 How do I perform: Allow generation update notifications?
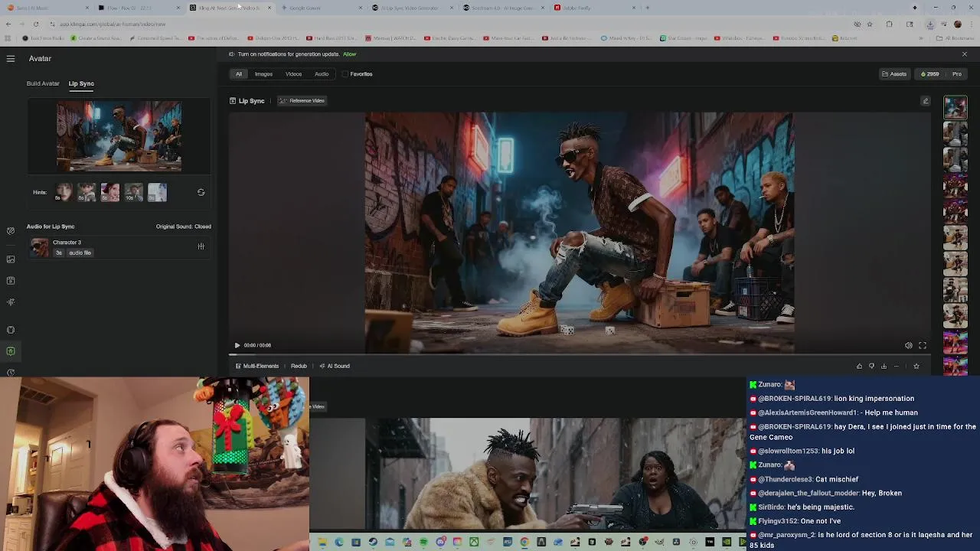349,54
